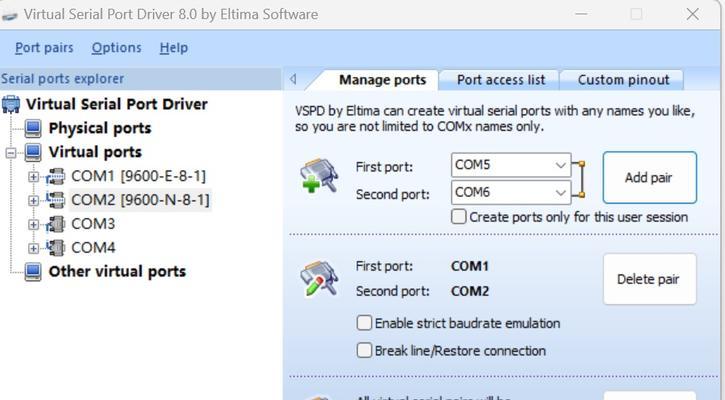Close the Virtual Serial Port Driver window
Image resolution: width=725 pixels, height=400 pixels.
[x=692, y=14]
